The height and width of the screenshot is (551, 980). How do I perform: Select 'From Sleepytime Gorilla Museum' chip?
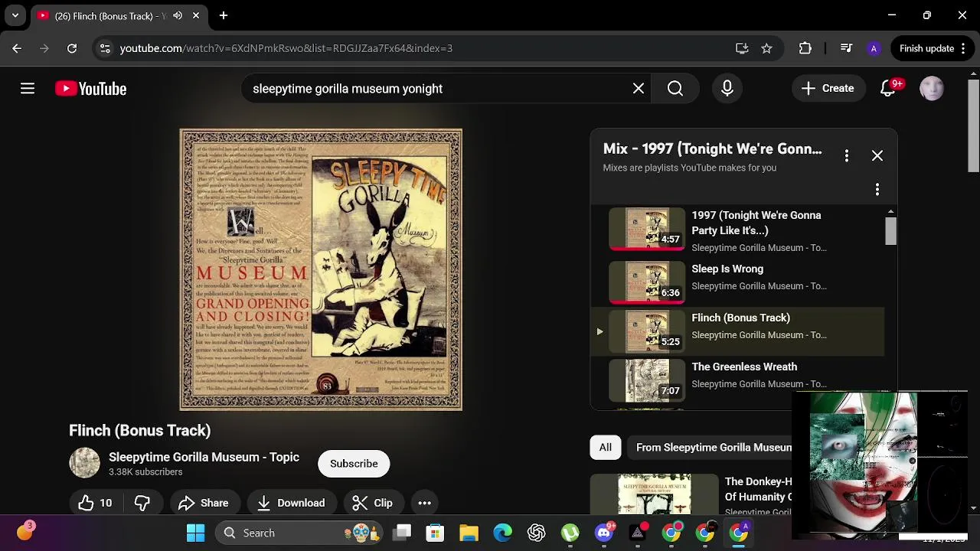click(x=710, y=448)
